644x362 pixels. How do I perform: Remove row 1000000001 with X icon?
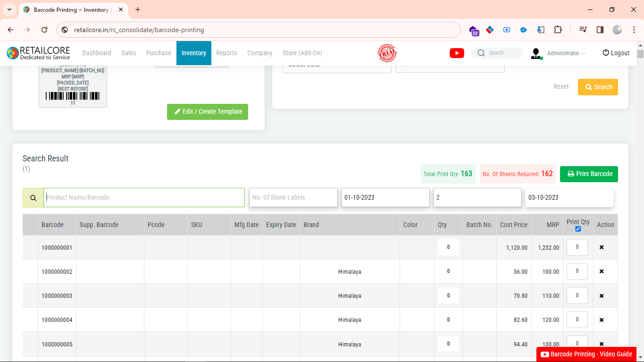click(602, 247)
